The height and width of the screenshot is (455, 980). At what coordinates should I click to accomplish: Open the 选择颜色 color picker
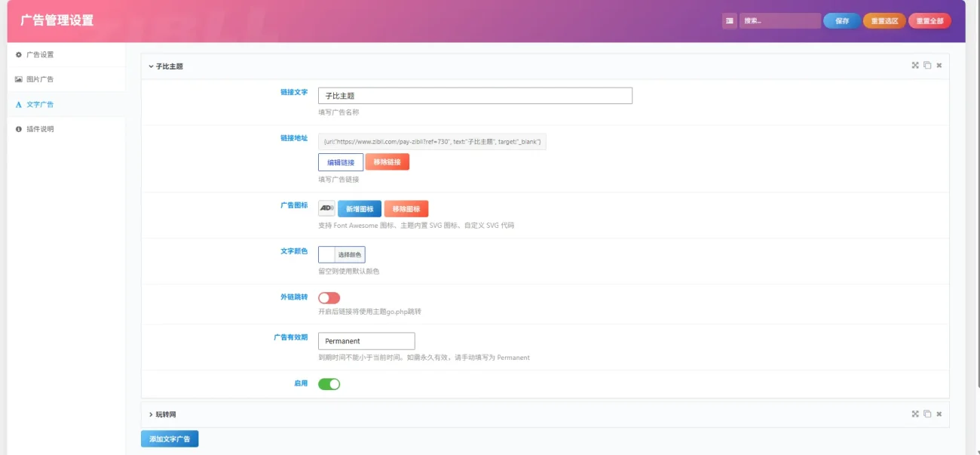click(x=341, y=255)
